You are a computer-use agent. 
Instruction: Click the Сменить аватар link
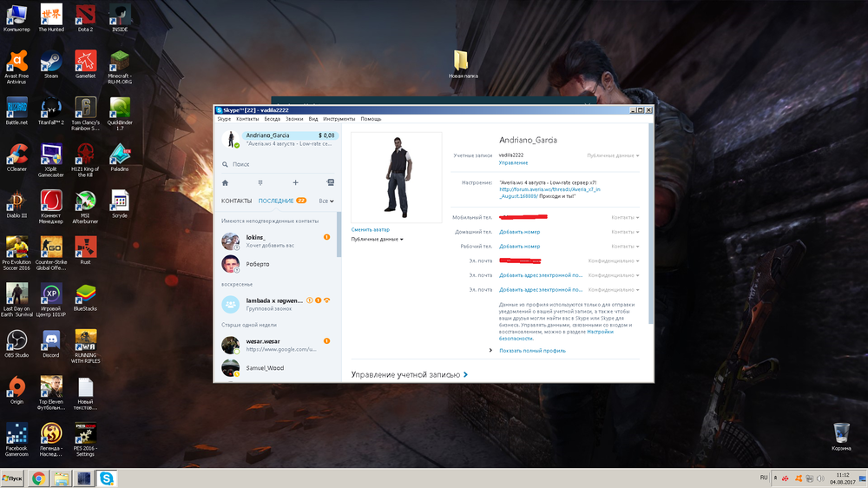point(370,230)
